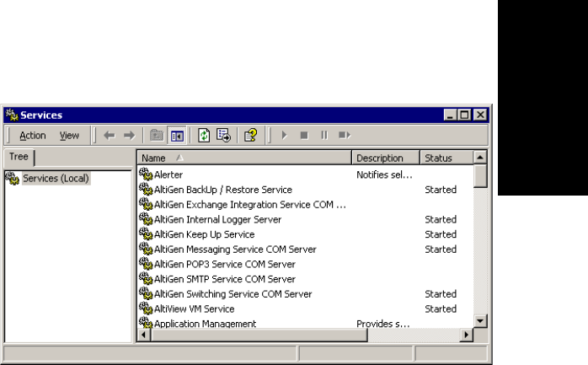Click the horizontal scrollbar left arrow
This screenshot has height=365, width=588.
(144, 335)
